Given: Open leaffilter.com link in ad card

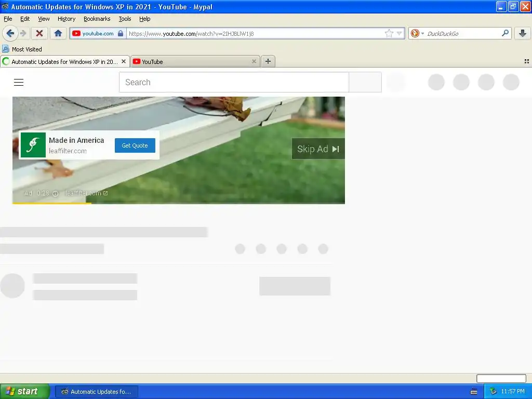Looking at the screenshot, I should coord(68,151).
